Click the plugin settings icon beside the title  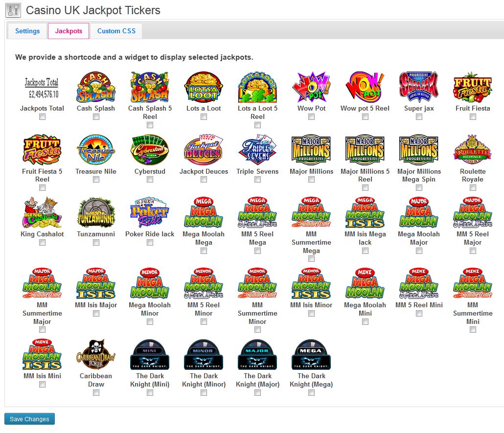click(13, 10)
